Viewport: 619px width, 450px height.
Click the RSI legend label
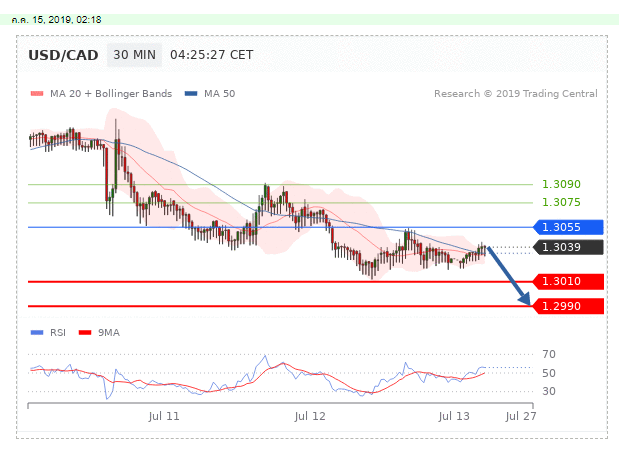pos(58,333)
